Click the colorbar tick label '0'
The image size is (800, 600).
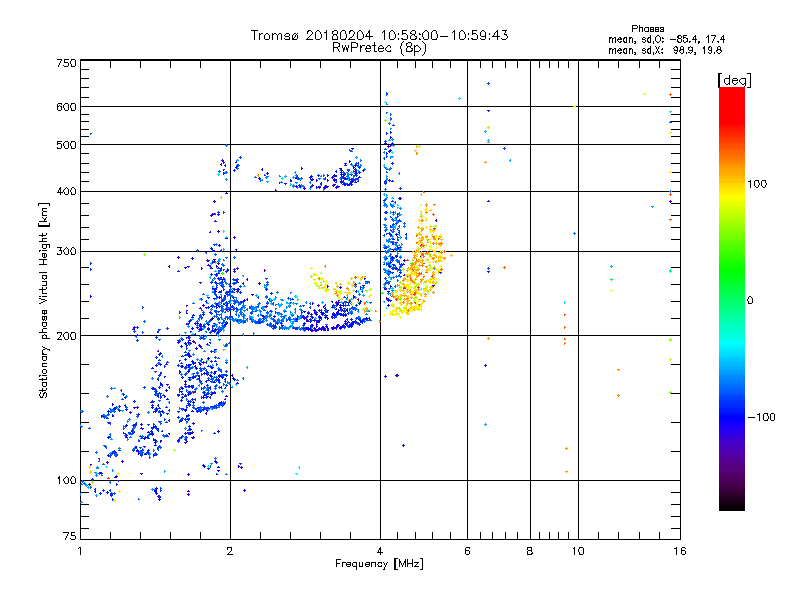[x=750, y=300]
